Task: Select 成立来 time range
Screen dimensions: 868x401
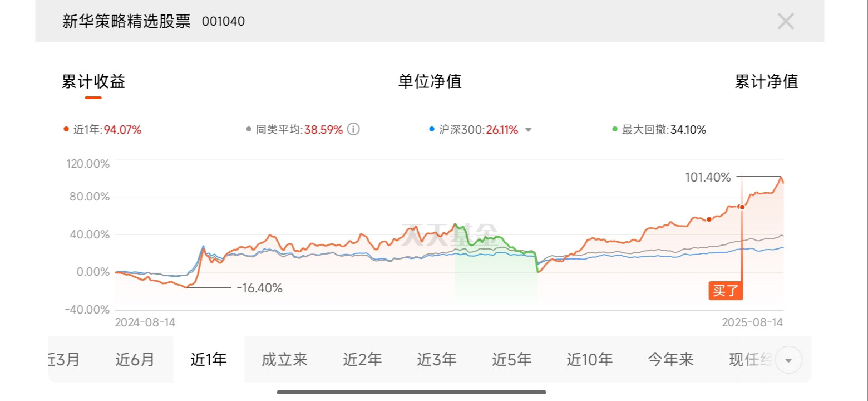Action: click(284, 360)
